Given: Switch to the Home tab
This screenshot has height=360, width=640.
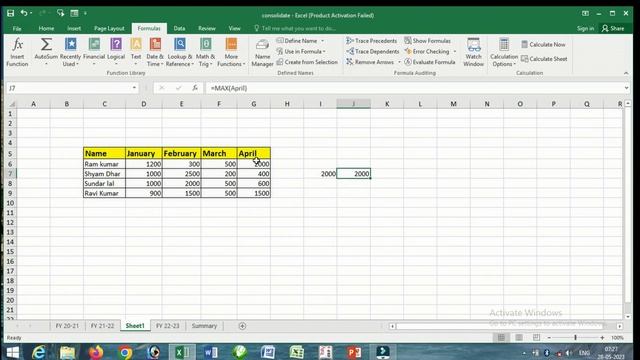Looking at the screenshot, I should click(x=46, y=28).
